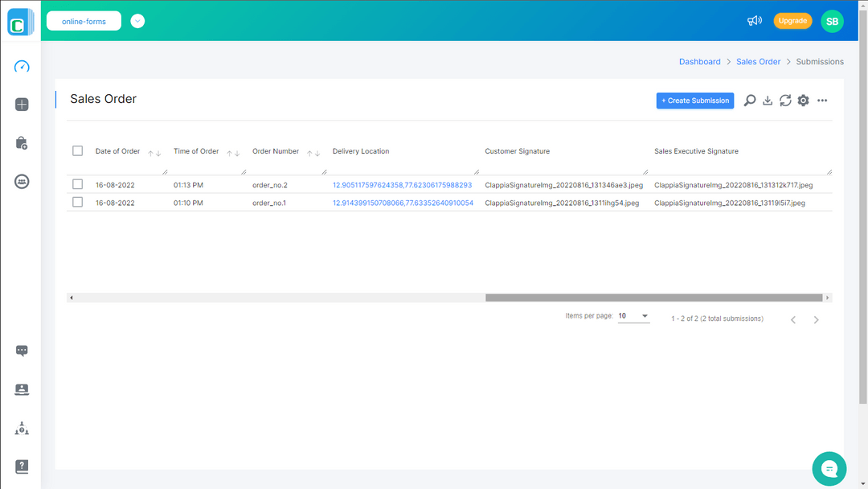Viewport: 868px width, 489px height.
Task: Refresh the submissions table
Action: tap(785, 101)
